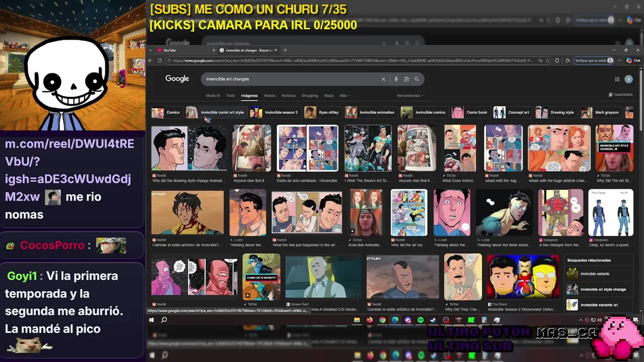Select the Modo IA tab
The width and height of the screenshot is (644, 362).
pyautogui.click(x=213, y=96)
